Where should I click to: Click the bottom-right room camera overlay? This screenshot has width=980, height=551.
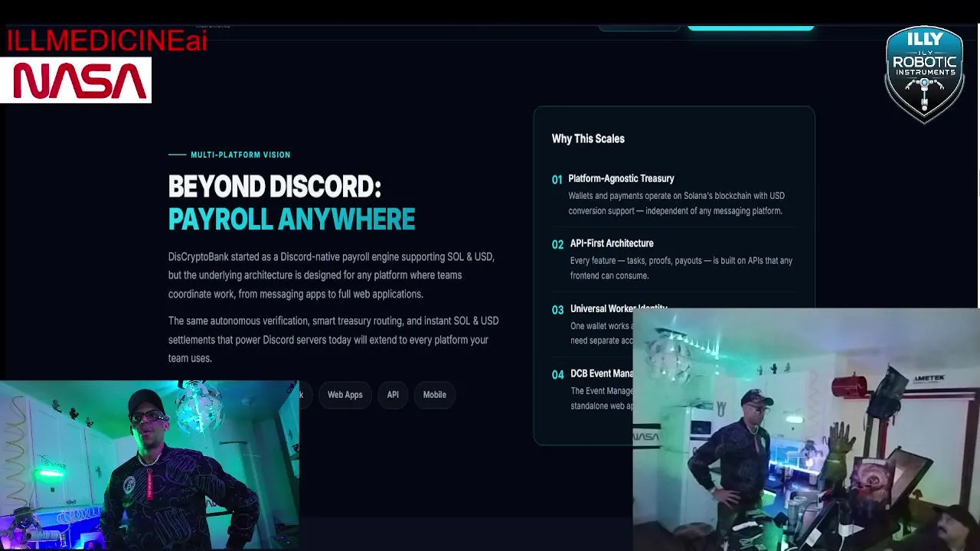pyautogui.click(x=806, y=429)
